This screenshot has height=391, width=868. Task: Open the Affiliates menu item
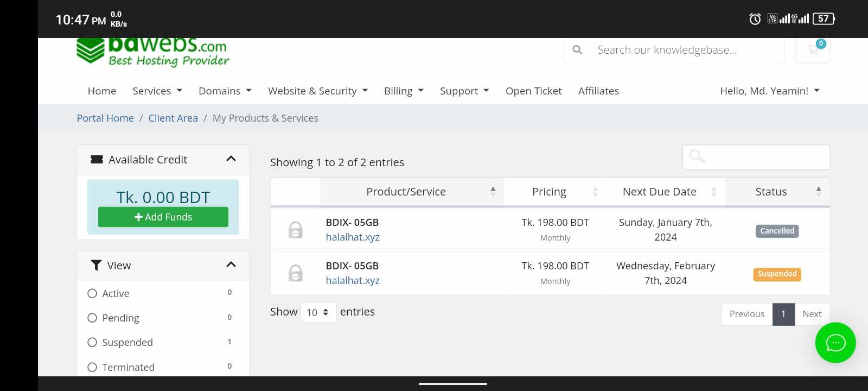[598, 91]
